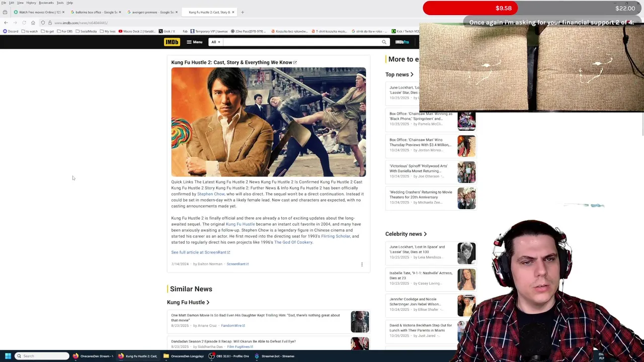
Task: Follow the Stephen Chow link
Action: click(x=211, y=194)
